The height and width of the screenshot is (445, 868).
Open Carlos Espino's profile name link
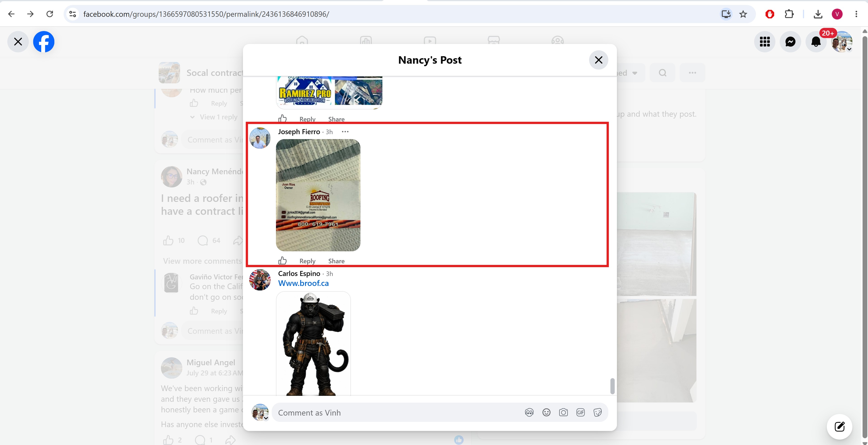tap(299, 274)
